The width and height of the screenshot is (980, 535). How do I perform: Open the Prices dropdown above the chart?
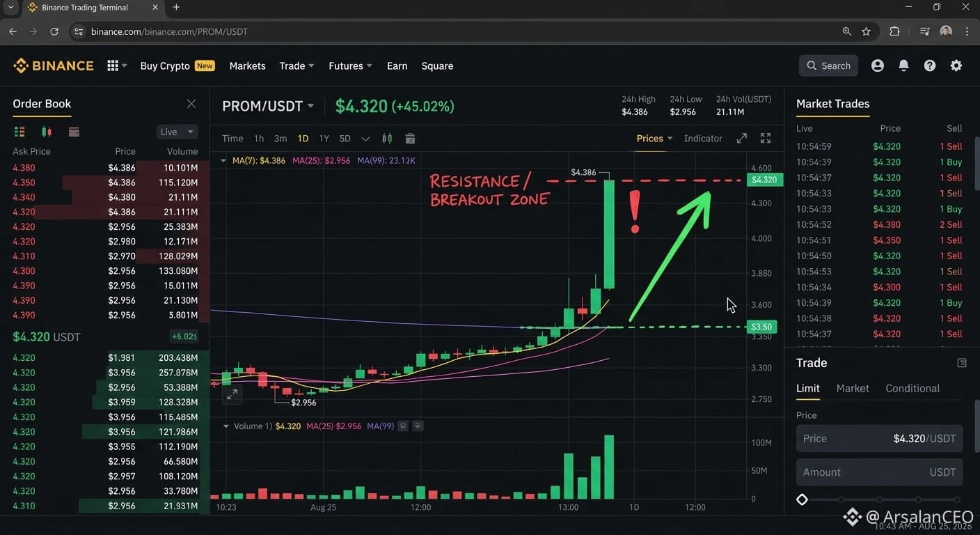pyautogui.click(x=654, y=138)
